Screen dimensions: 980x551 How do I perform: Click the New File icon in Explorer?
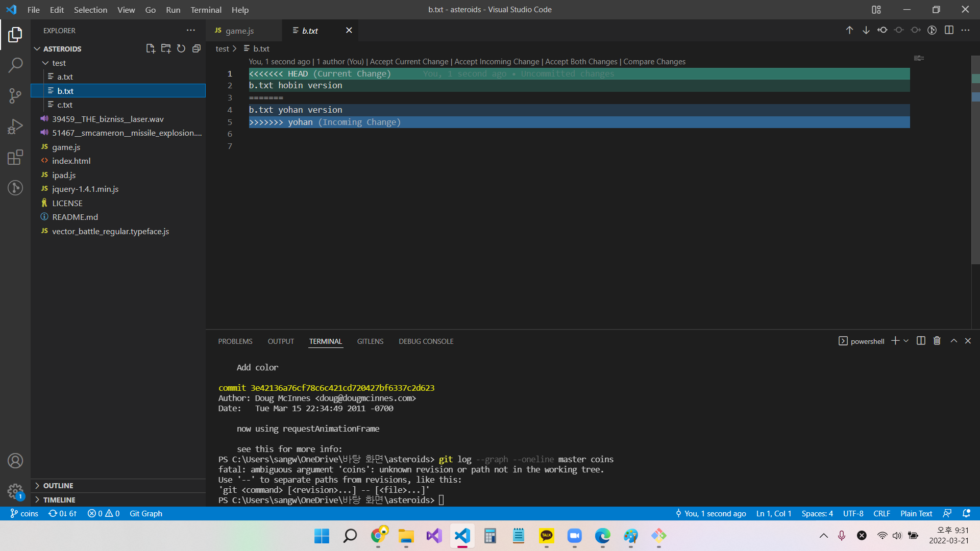(x=150, y=48)
